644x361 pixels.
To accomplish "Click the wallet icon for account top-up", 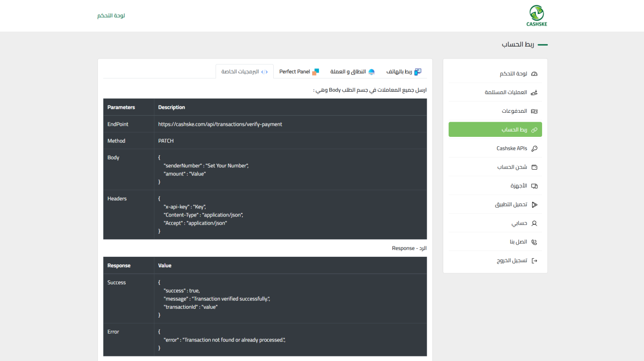I will [534, 167].
